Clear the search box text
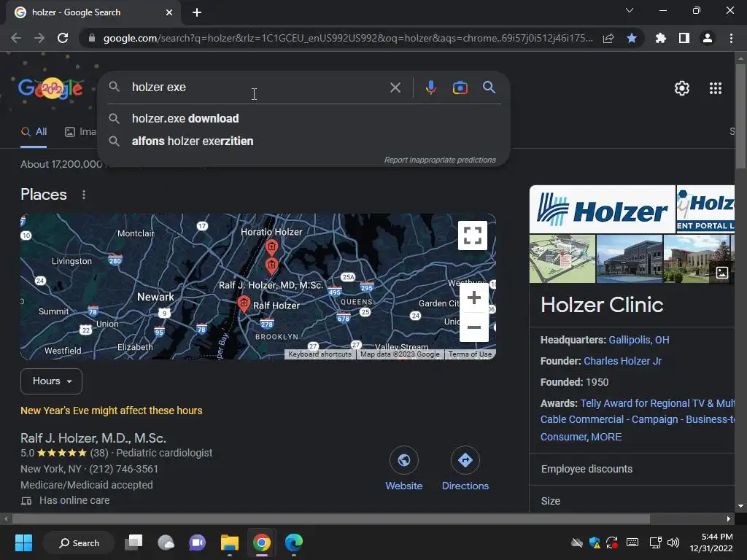 coord(395,87)
